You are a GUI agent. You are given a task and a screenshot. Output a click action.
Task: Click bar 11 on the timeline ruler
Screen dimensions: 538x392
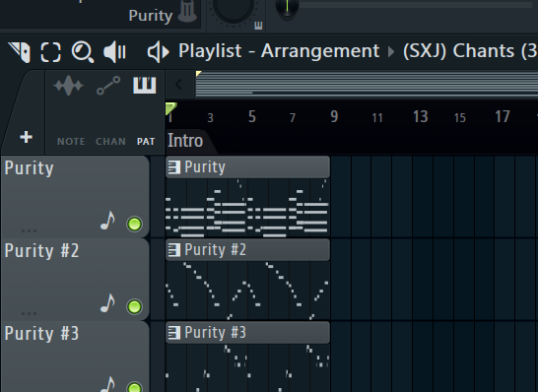point(377,118)
